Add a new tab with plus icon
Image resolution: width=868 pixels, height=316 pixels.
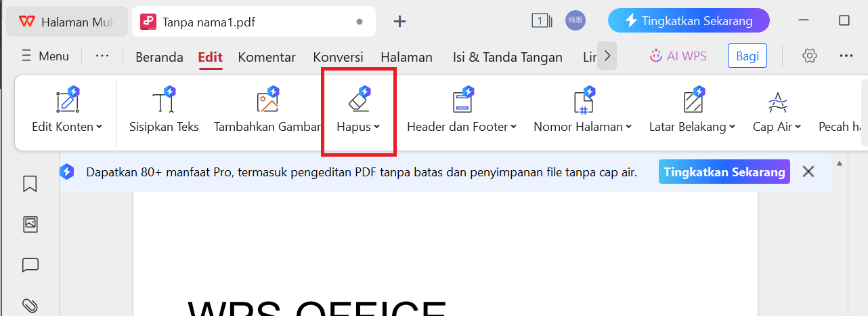click(400, 22)
